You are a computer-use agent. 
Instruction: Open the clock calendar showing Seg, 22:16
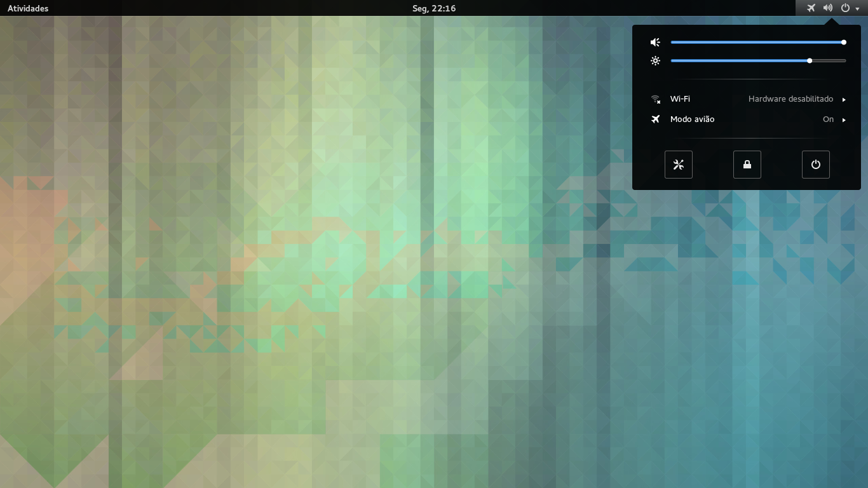click(x=434, y=8)
